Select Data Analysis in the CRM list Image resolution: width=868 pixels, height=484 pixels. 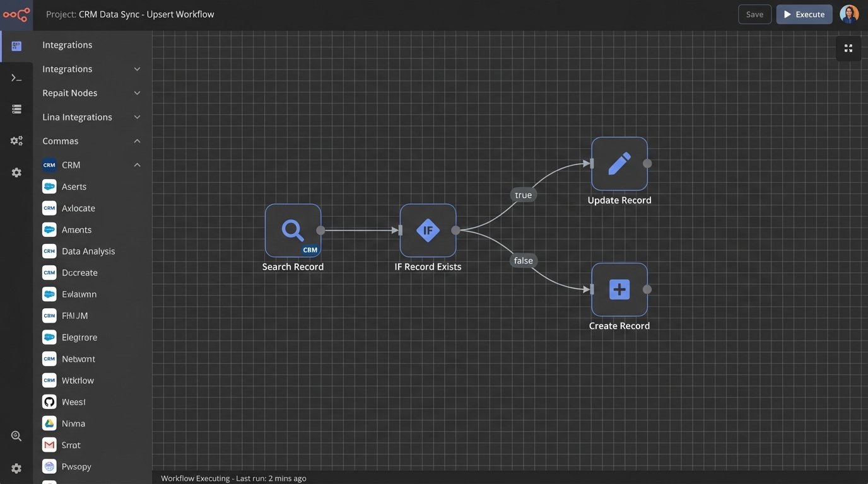coord(88,251)
